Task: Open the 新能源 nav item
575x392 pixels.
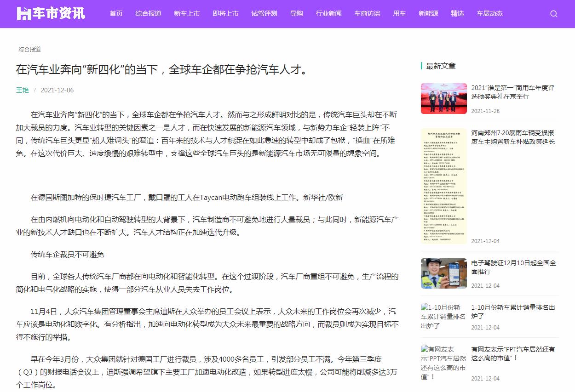Action: [x=428, y=13]
